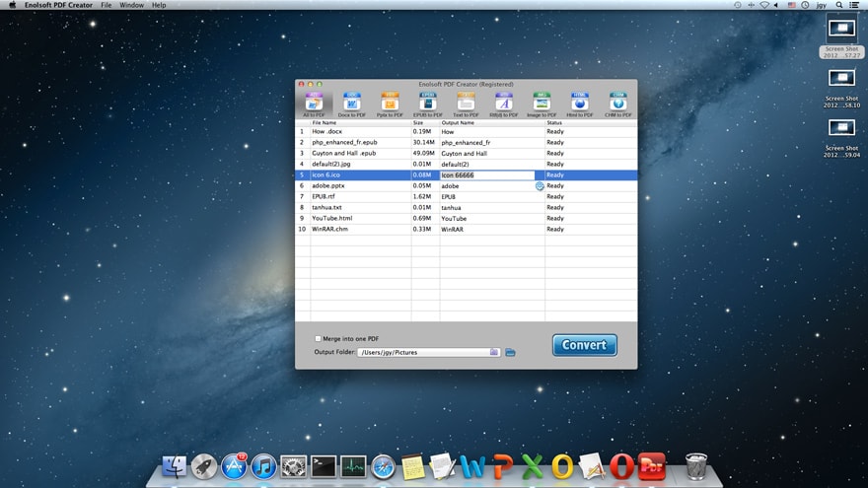Select the How .docx file row
The width and height of the screenshot is (868, 488).
pyautogui.click(x=467, y=132)
